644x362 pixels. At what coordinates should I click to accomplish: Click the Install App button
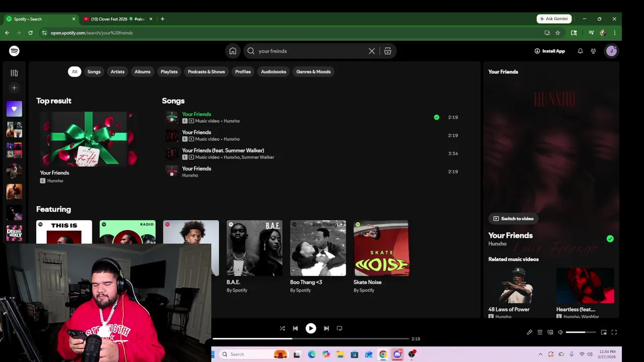(x=549, y=51)
